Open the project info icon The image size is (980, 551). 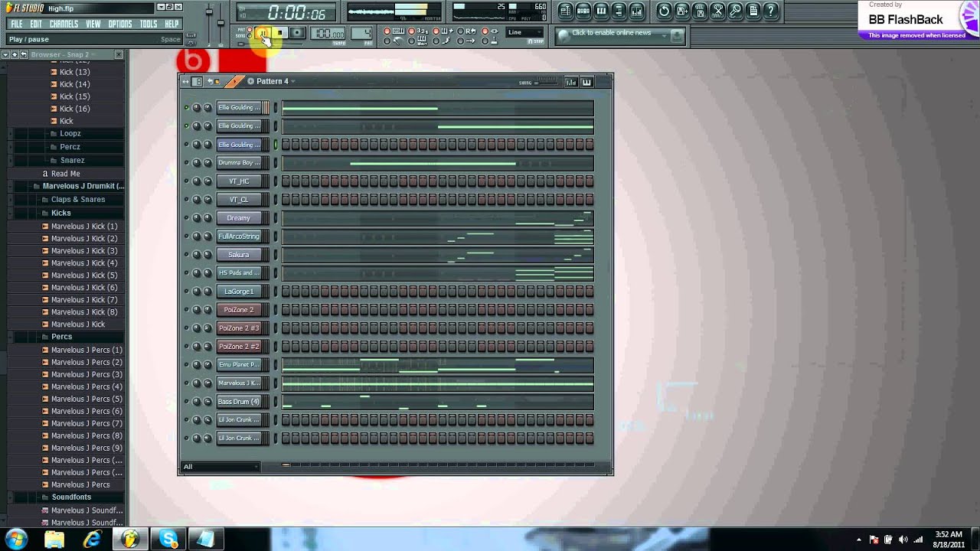(753, 11)
